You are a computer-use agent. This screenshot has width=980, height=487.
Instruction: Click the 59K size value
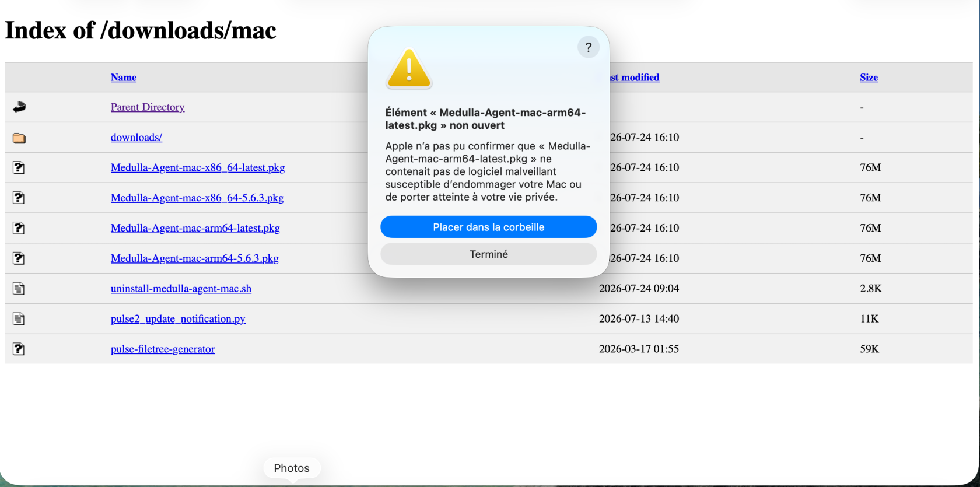(869, 349)
